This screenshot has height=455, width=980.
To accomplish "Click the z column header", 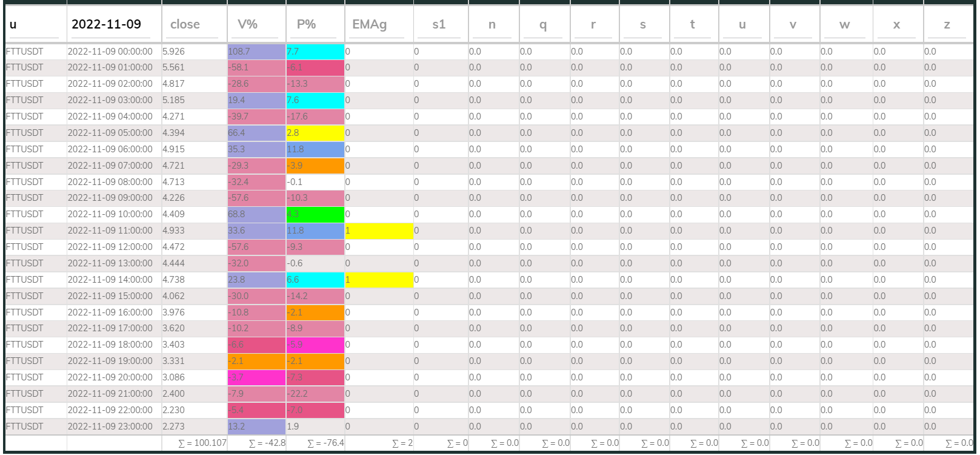I will pyautogui.click(x=947, y=24).
